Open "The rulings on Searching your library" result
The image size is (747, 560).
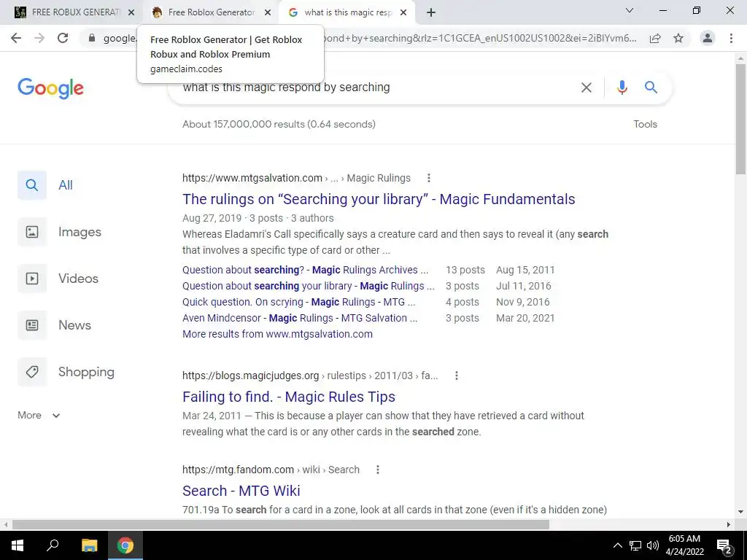click(x=379, y=199)
